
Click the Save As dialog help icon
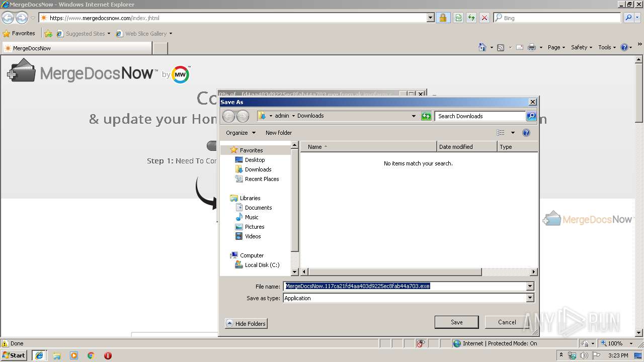click(x=526, y=133)
